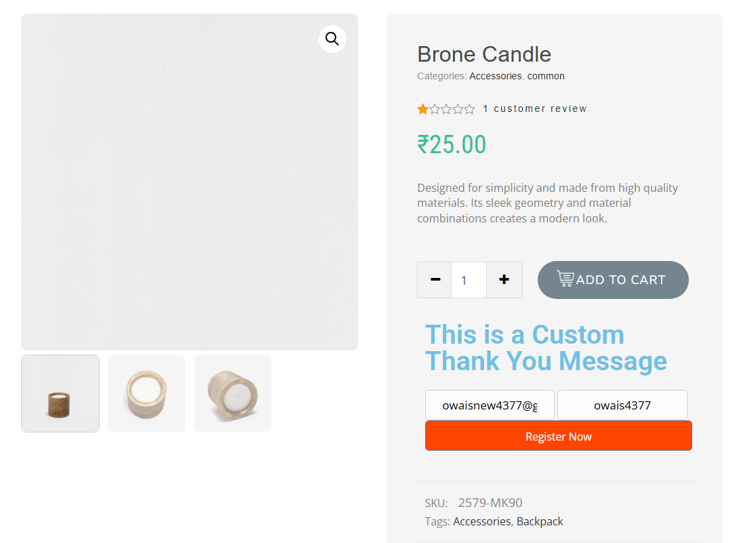
Task: Open the 1 customer review link
Action: (x=535, y=108)
